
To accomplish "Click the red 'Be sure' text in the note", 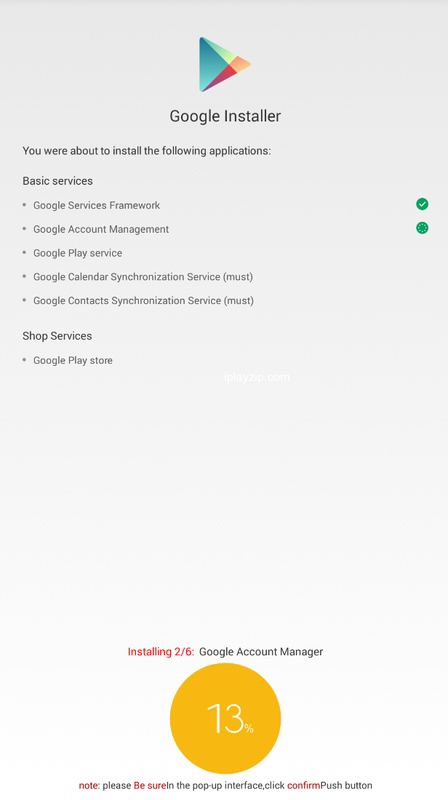I will [150, 785].
